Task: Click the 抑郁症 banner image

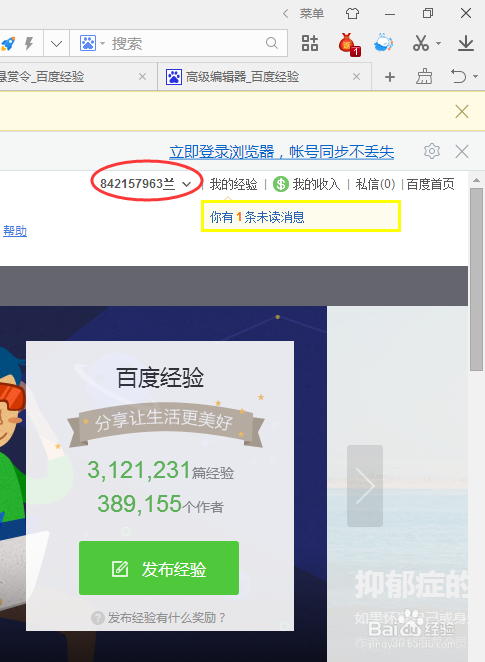Action: click(398, 484)
